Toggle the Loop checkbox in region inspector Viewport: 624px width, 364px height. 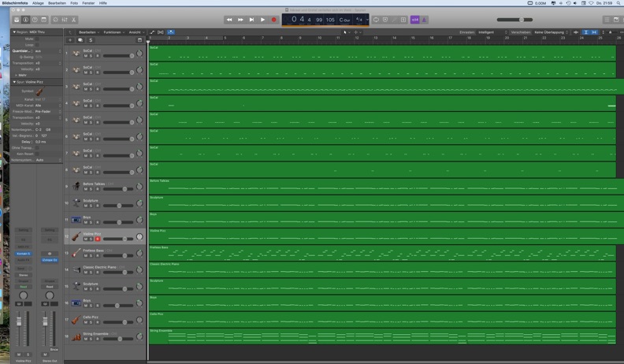[37, 45]
